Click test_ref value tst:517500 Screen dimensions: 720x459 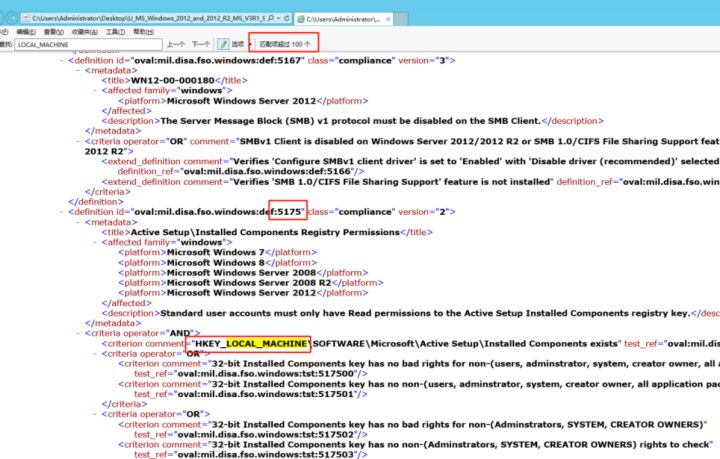coord(266,374)
